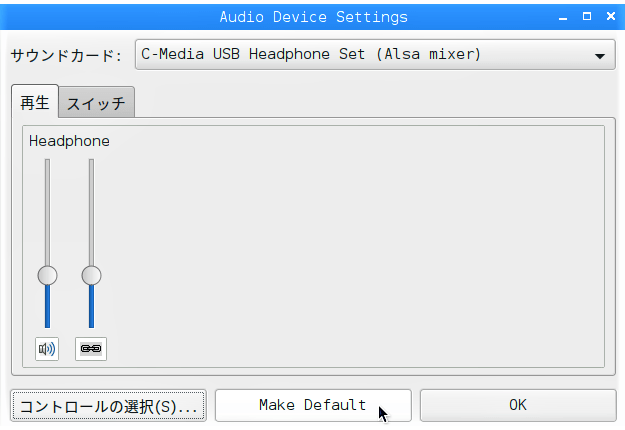Click the right Headphone channel slider handle
625x430 pixels.
click(91, 276)
